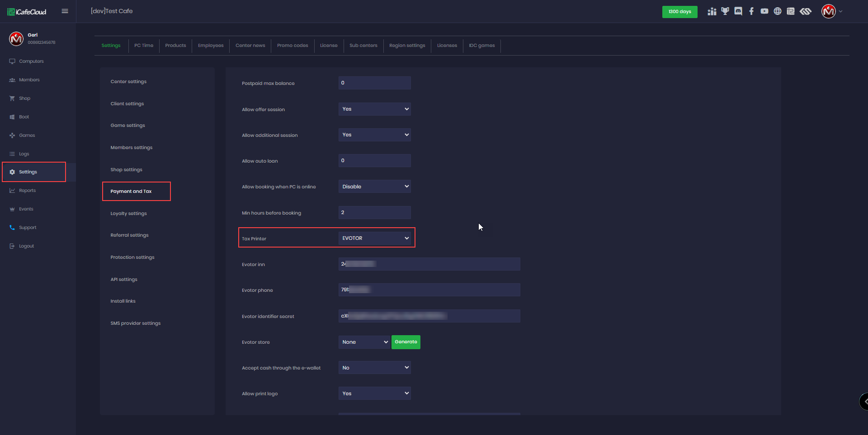
Task: Switch to the Promo codes tab
Action: 292,46
